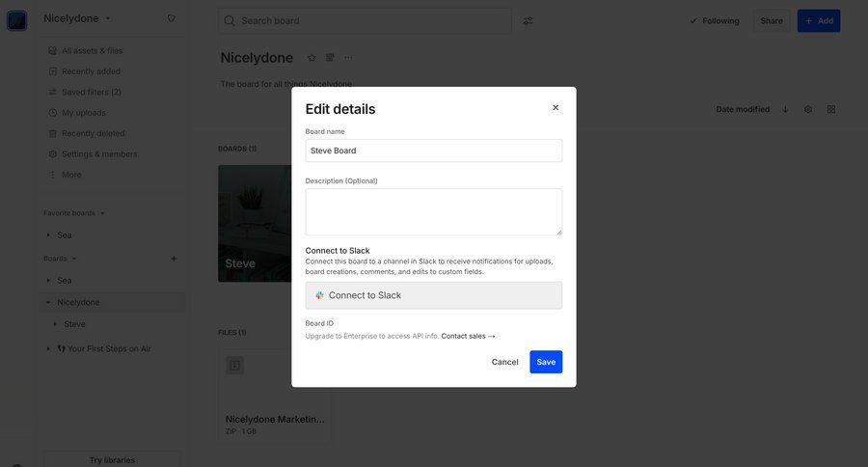
Task: Star the Nicelydone board as favorite
Action: pos(312,58)
